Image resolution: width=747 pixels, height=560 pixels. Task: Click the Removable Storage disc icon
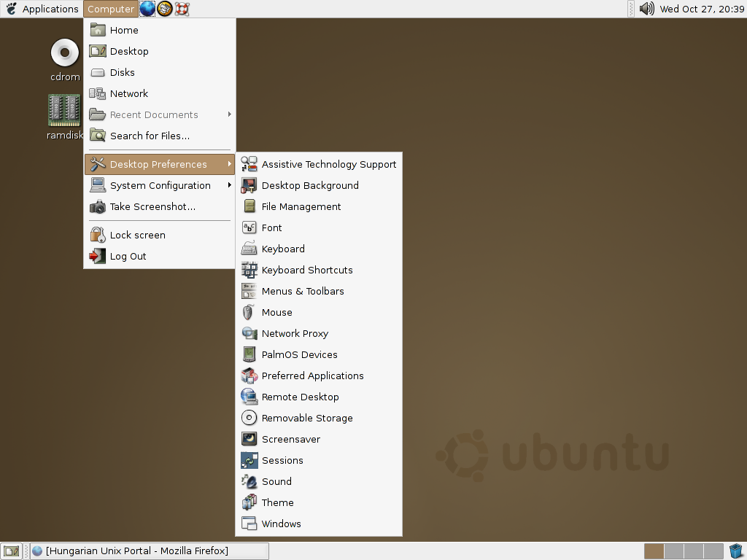tap(249, 418)
